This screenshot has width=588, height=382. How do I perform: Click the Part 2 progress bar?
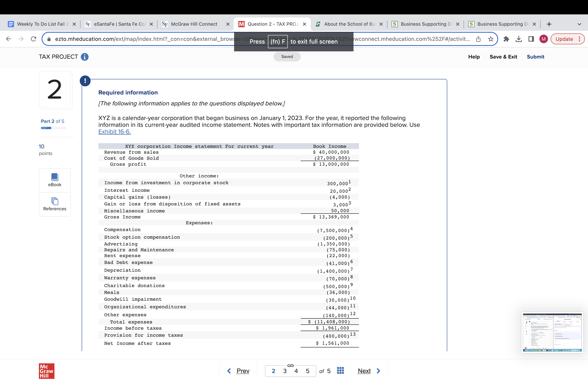point(53,128)
